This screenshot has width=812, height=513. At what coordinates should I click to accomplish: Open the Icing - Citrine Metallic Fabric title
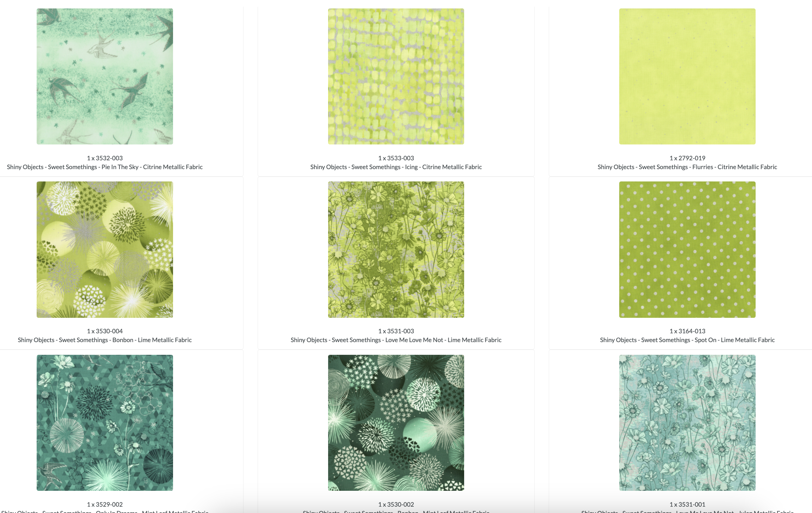pos(396,167)
